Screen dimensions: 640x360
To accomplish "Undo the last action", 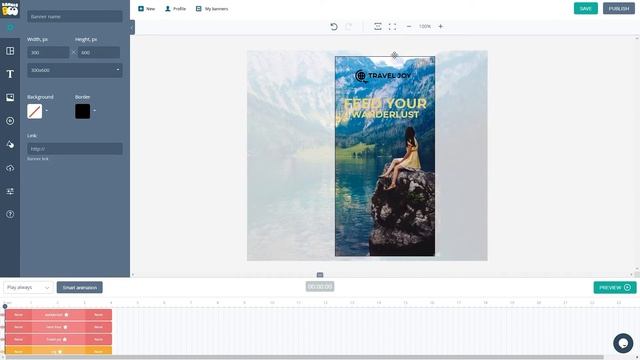I will [x=333, y=27].
